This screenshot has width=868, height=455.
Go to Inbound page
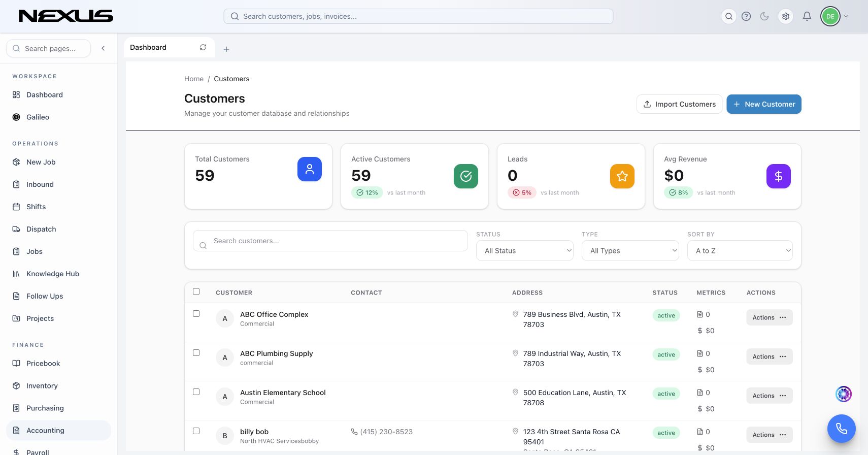pos(58,184)
